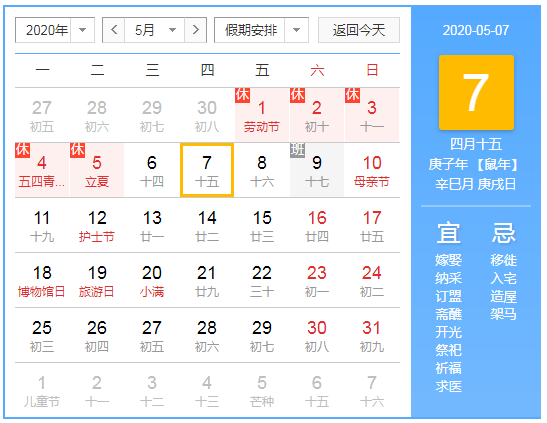Select June 3 十二
The height and width of the screenshot is (423, 547).
pyautogui.click(x=152, y=391)
